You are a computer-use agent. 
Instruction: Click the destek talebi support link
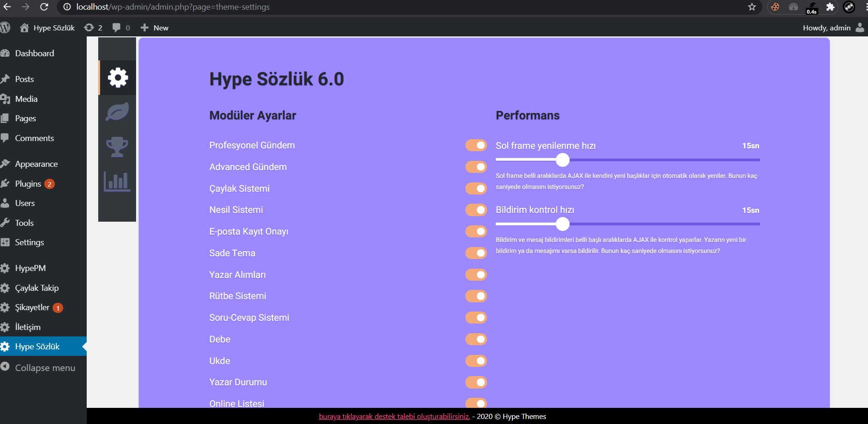pos(394,416)
